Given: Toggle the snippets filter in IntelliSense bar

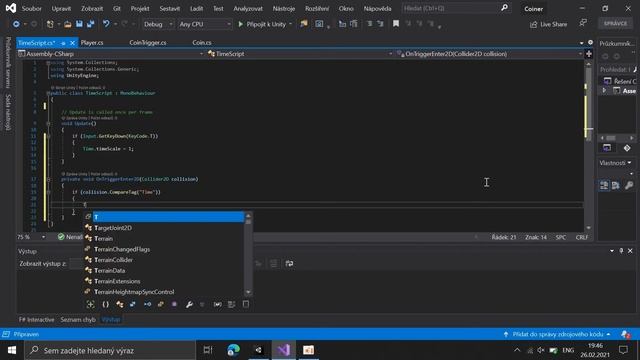Looking at the screenshot, I should pyautogui.click(x=246, y=304).
